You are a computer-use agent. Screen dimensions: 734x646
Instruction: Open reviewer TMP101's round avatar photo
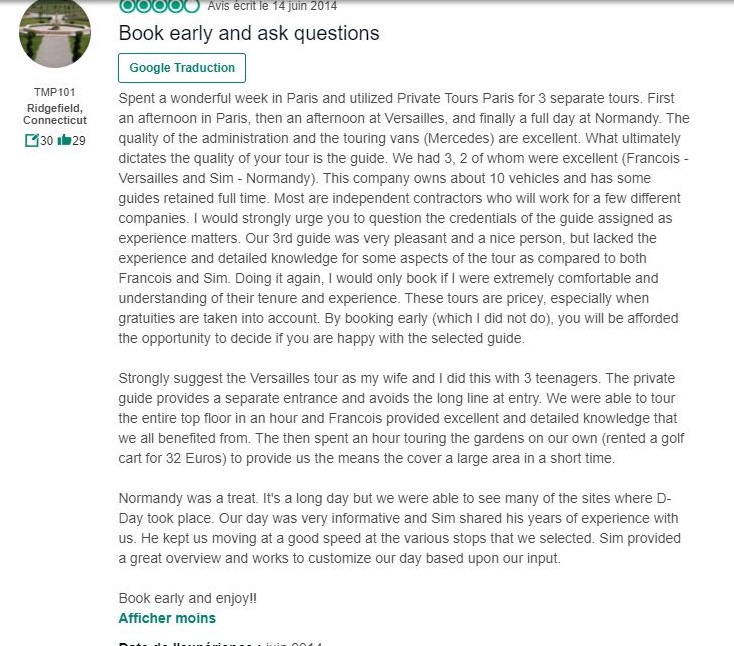tap(55, 32)
